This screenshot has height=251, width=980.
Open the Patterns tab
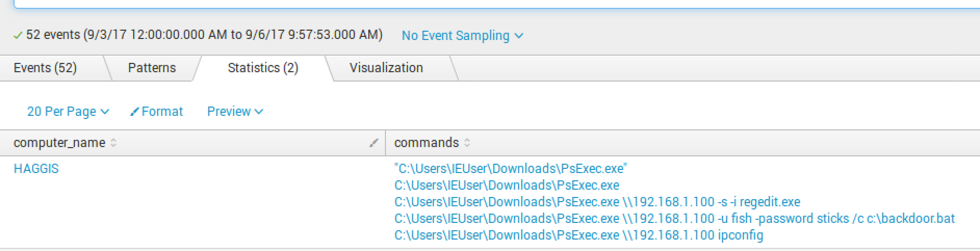152,68
